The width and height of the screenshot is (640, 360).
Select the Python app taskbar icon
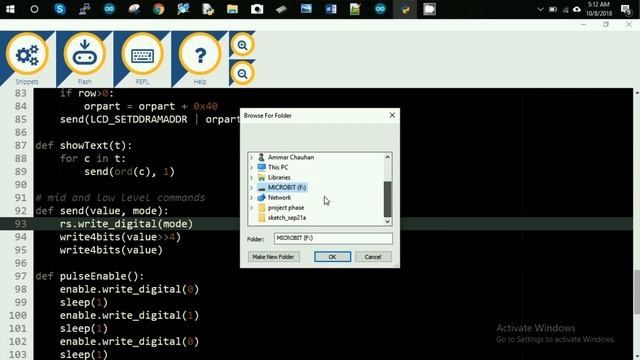pyautogui.click(x=405, y=9)
